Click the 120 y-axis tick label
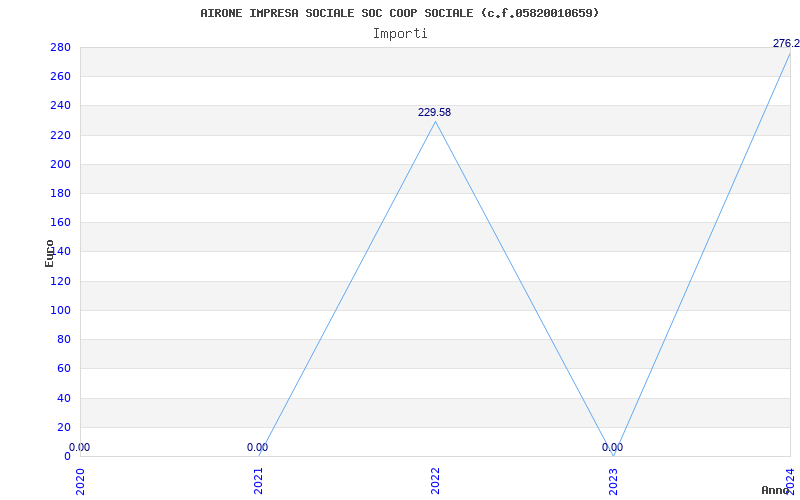This screenshot has height=500, width=800. click(60, 281)
